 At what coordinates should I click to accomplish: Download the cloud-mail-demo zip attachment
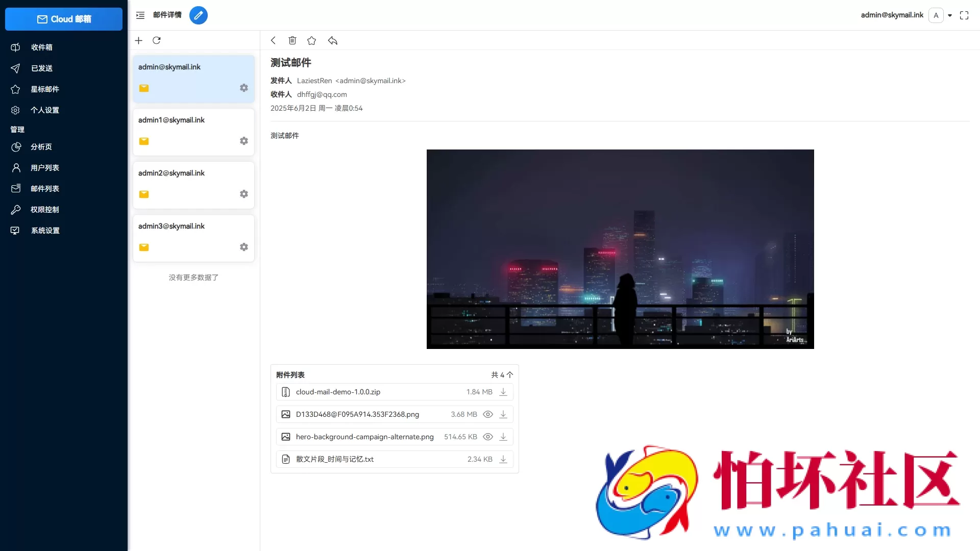(503, 392)
